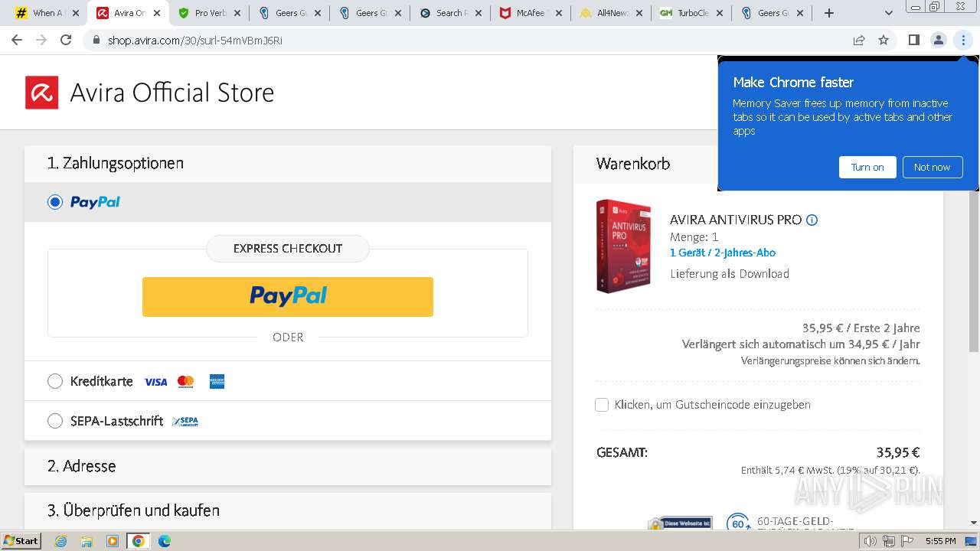Launch Microsoft Edge from taskbar
The height and width of the screenshot is (551, 980).
[x=165, y=541]
